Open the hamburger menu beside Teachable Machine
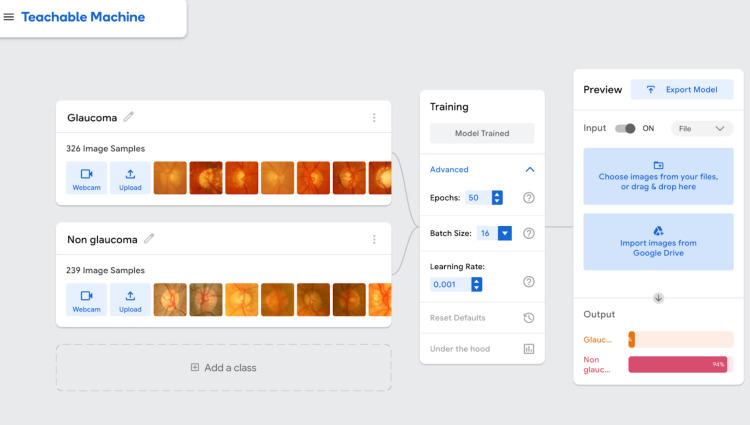 9,17
